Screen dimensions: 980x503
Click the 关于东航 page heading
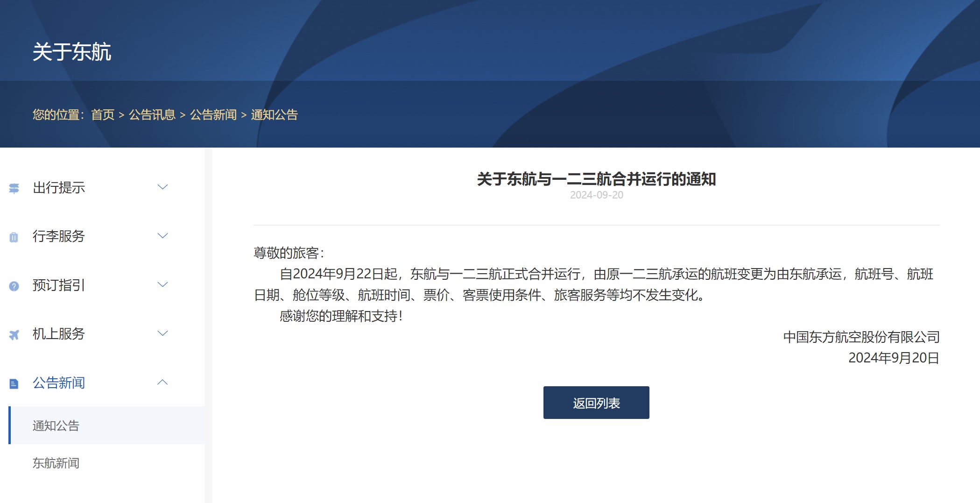72,52
